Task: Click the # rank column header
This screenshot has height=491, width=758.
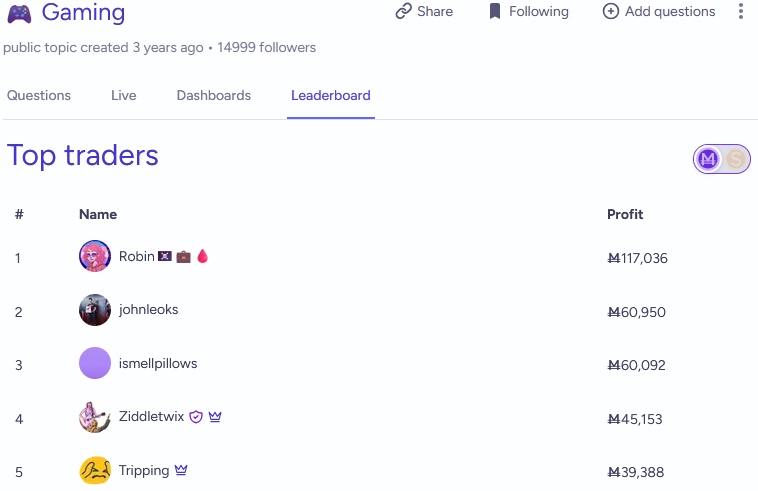Action: pos(19,214)
